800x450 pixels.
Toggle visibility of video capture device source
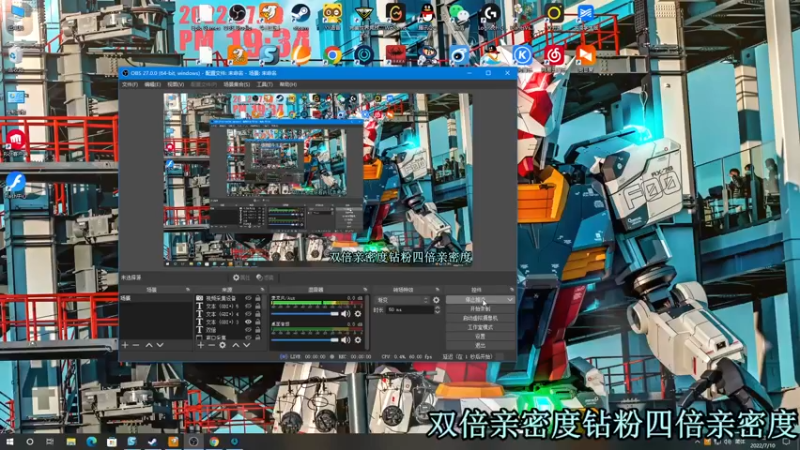(248, 298)
